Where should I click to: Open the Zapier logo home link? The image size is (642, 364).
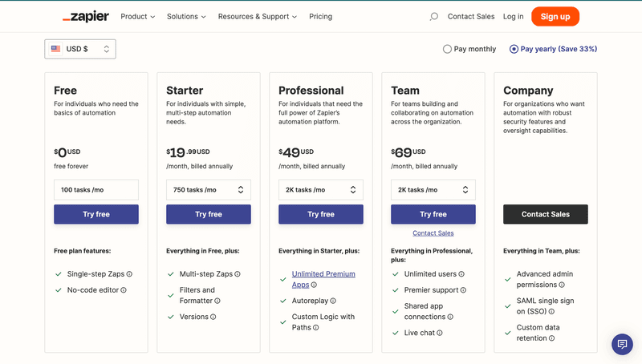[86, 17]
